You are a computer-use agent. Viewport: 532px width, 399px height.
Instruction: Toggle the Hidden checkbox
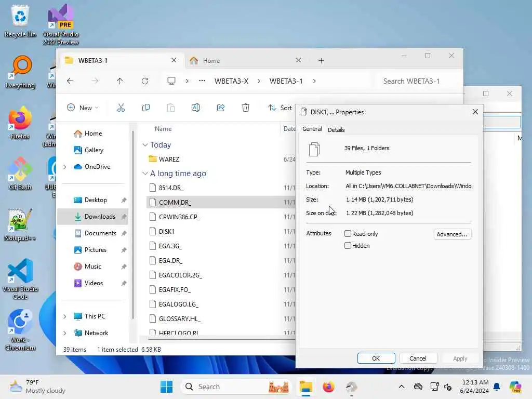click(348, 245)
